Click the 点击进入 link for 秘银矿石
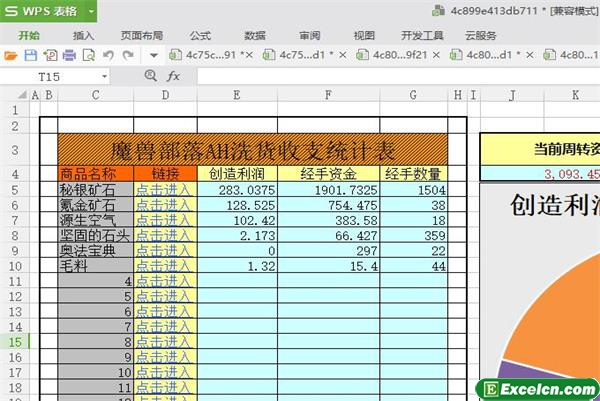600x401 pixels. point(163,190)
